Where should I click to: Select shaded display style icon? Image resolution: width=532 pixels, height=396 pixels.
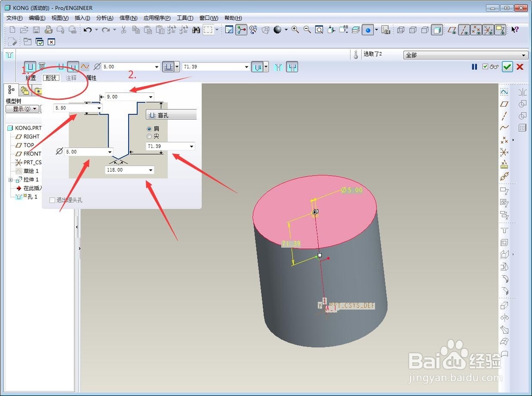(437, 30)
